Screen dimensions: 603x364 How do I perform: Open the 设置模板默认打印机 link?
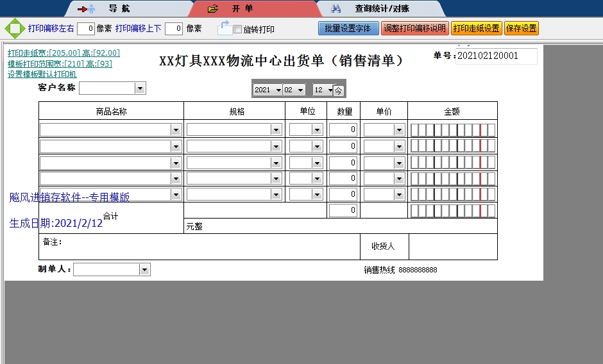point(42,74)
